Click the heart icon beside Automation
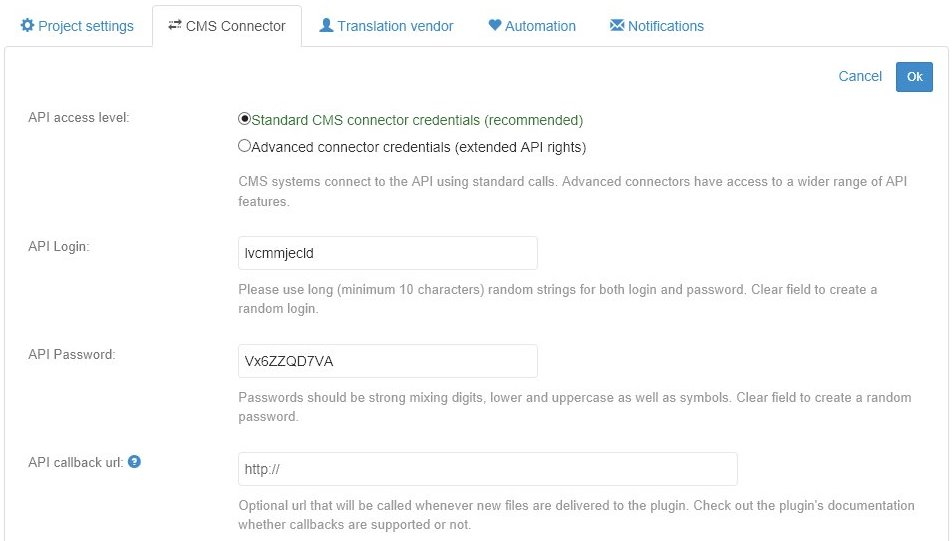The image size is (952, 541). (x=495, y=26)
